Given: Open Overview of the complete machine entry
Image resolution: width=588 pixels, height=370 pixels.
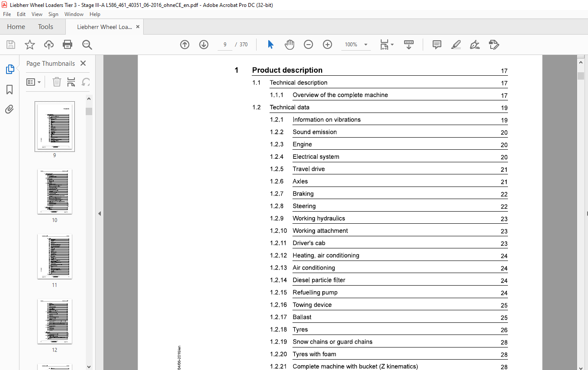Looking at the screenshot, I should coord(341,95).
